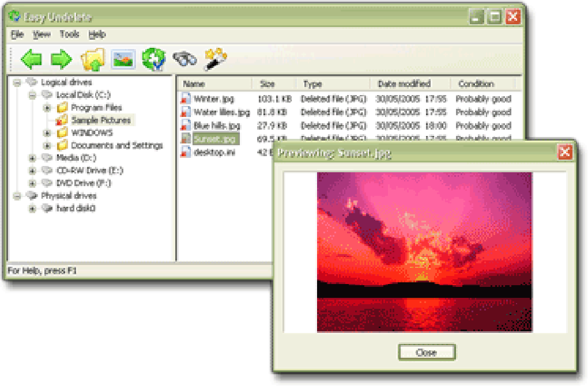Image resolution: width=588 pixels, height=386 pixels.
Task: Minimize the Easy Undelete window
Action: 477,17
